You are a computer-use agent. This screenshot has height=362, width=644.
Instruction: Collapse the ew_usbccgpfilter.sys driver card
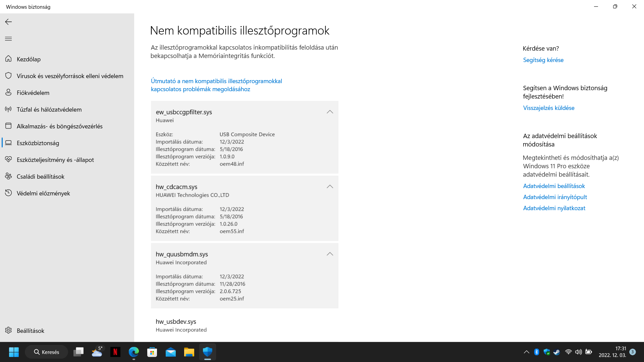(330, 112)
